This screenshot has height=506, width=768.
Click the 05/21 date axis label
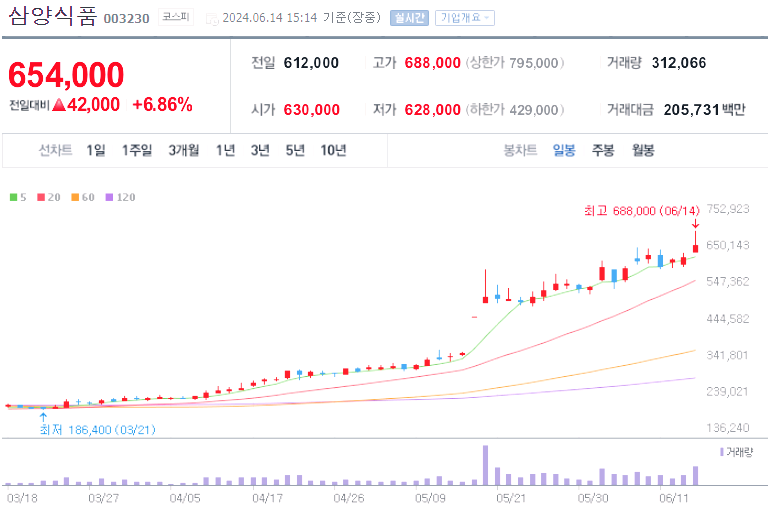tap(511, 498)
